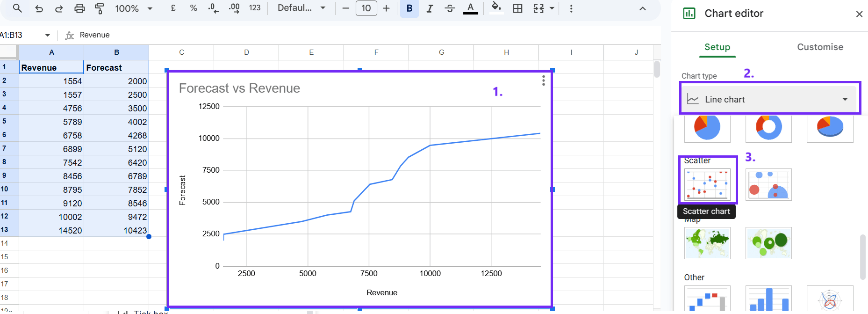Select the histogram chart thumbnail
Image resolution: width=868 pixels, height=314 pixels.
click(x=768, y=299)
